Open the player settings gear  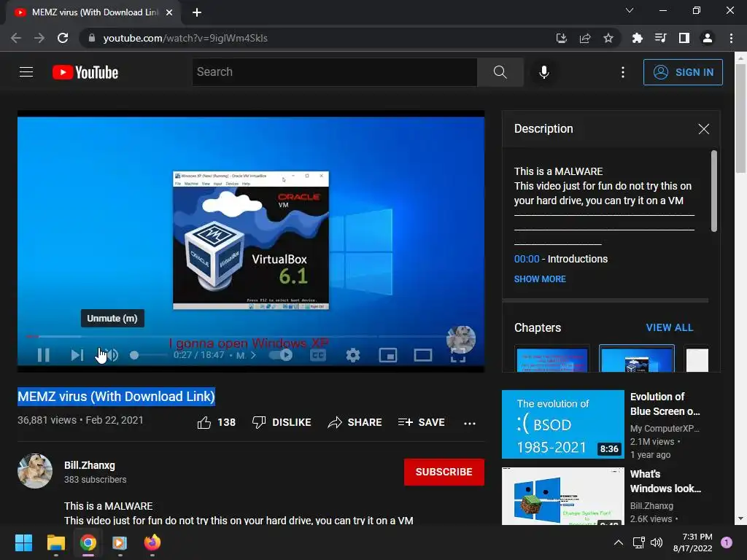[x=353, y=355]
